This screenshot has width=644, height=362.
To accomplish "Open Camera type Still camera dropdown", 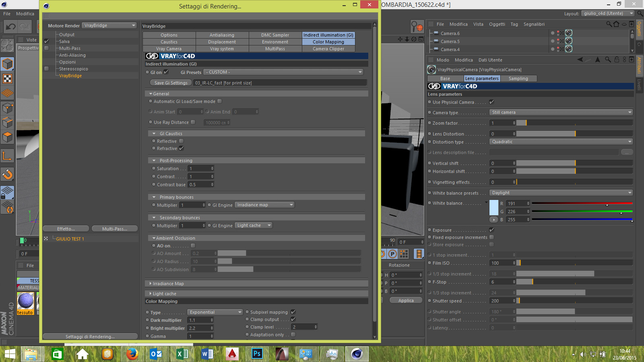I will click(x=561, y=112).
